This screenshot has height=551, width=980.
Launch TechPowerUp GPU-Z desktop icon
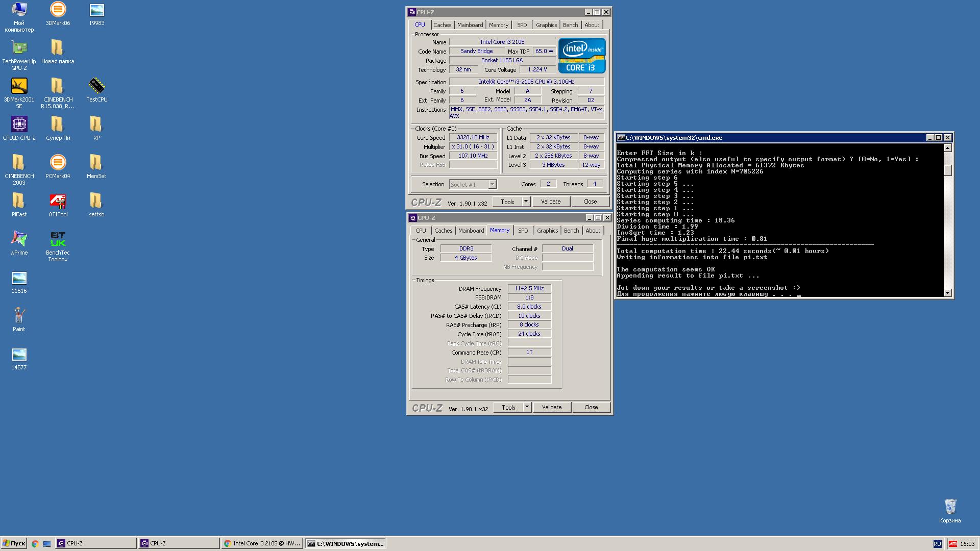19,55
